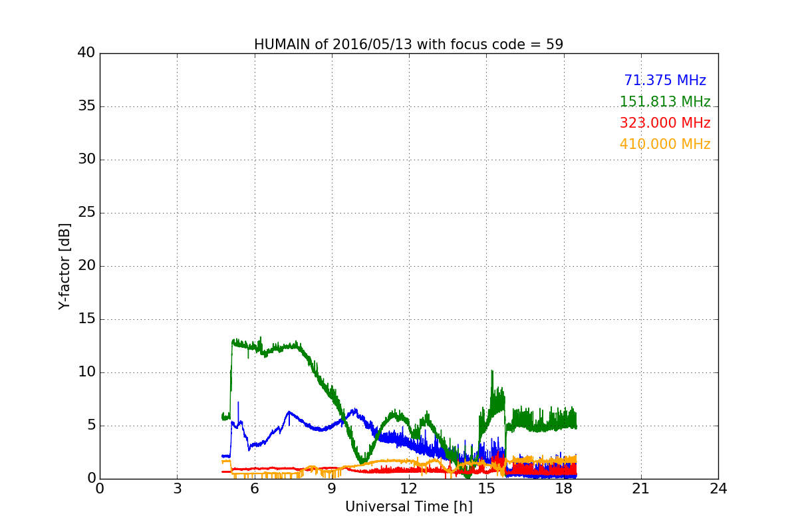Screen dimensions: 798x532
Task: Click the y-axis tick label 40
Action: (x=86, y=53)
